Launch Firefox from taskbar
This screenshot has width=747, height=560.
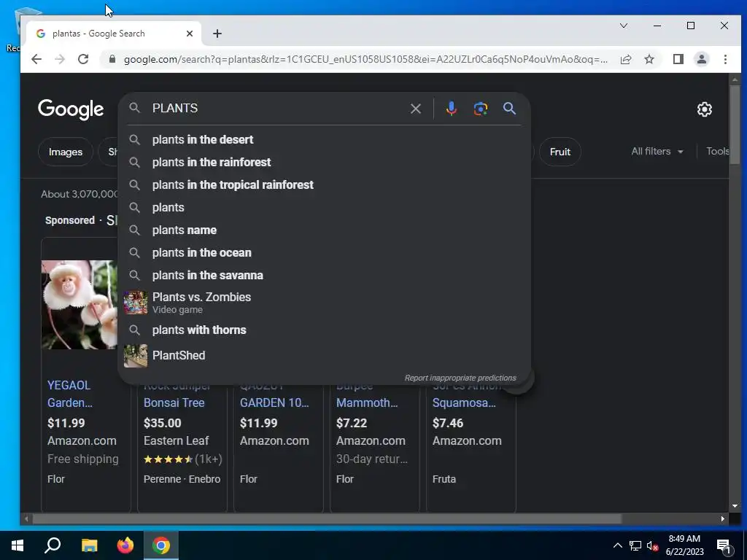125,545
